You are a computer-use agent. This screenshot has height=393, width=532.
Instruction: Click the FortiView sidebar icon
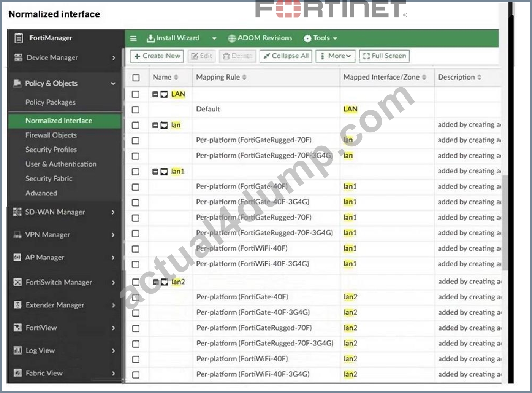point(17,328)
